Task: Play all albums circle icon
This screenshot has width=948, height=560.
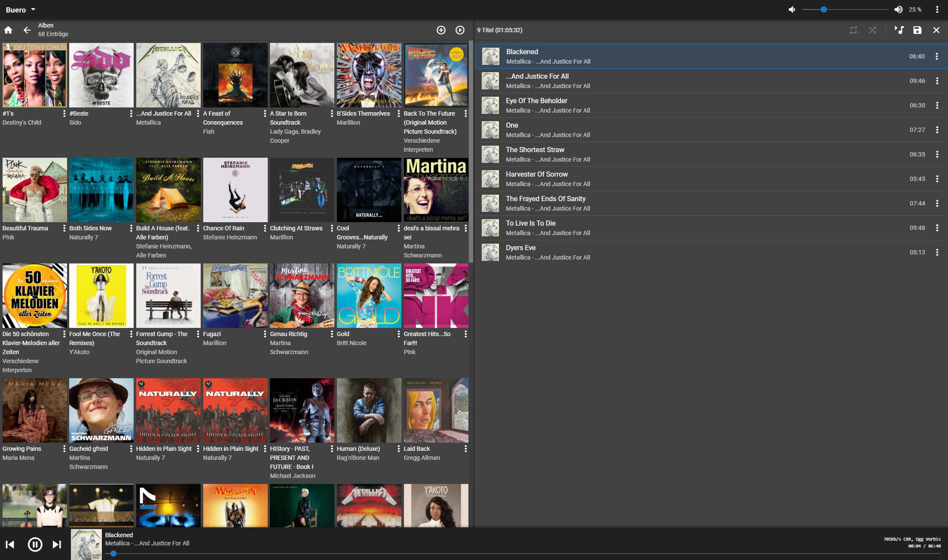Action: click(x=460, y=30)
